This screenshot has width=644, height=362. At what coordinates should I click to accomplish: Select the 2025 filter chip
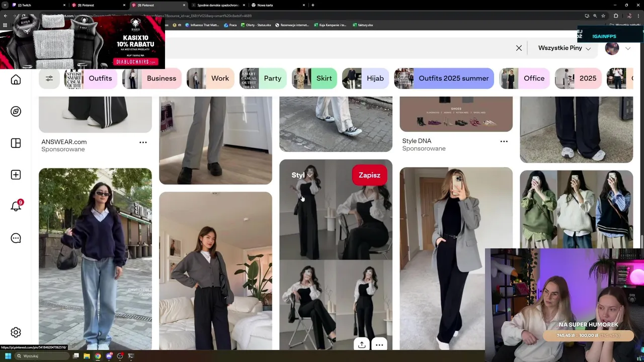[x=578, y=78]
